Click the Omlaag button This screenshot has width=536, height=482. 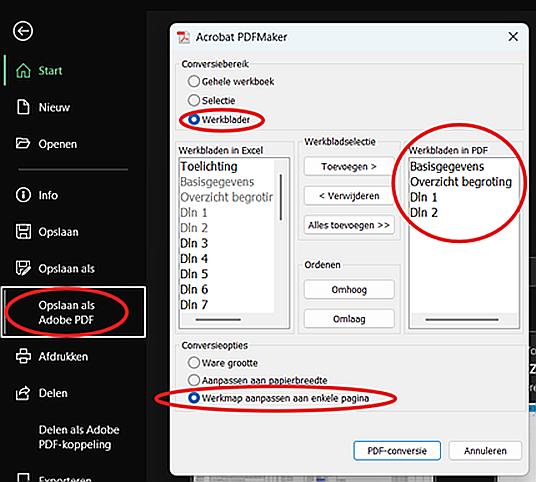[349, 319]
